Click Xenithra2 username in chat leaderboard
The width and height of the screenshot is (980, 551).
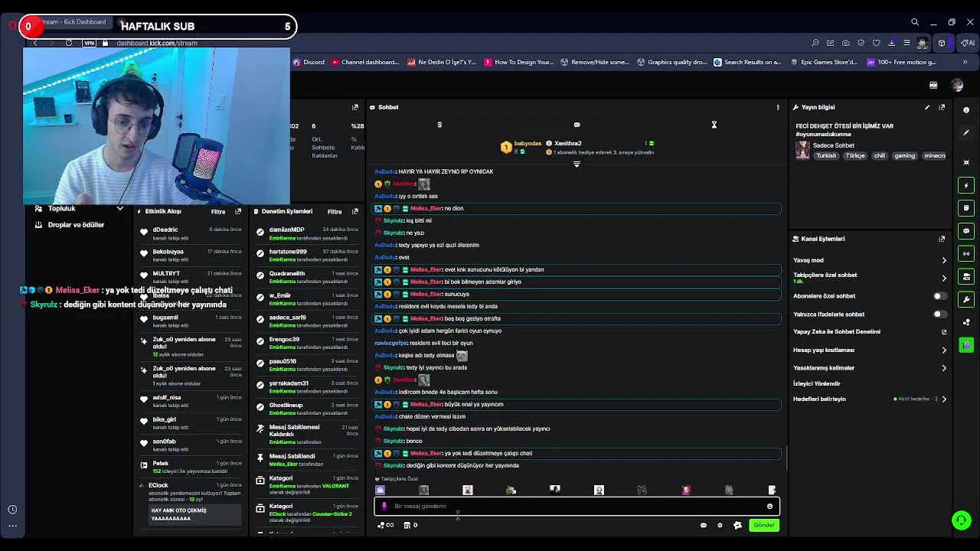tap(568, 143)
